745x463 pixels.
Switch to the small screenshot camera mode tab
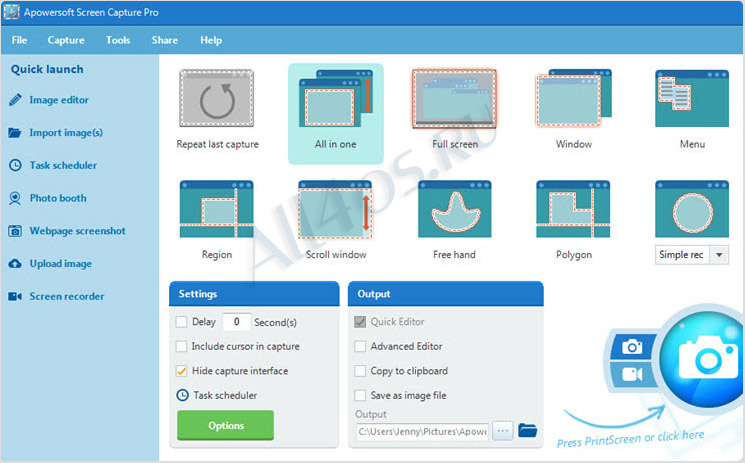coord(632,347)
